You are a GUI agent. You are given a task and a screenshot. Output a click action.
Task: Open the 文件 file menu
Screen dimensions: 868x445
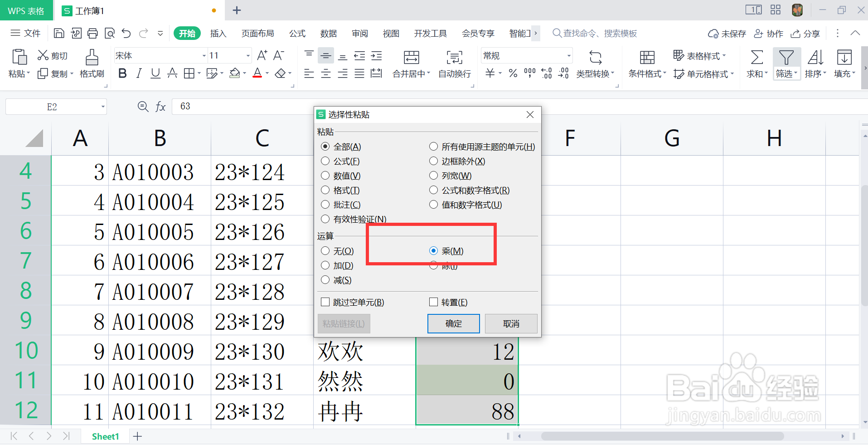(x=26, y=33)
